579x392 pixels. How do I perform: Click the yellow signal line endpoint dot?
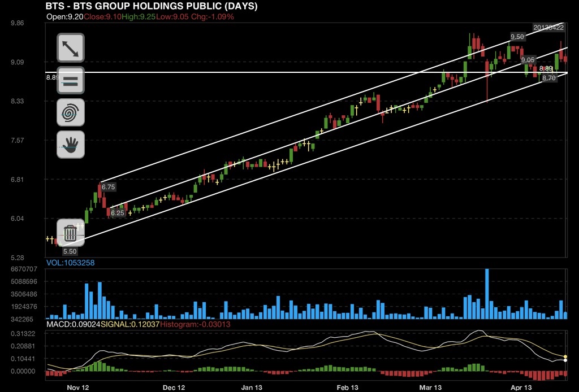tap(565, 356)
